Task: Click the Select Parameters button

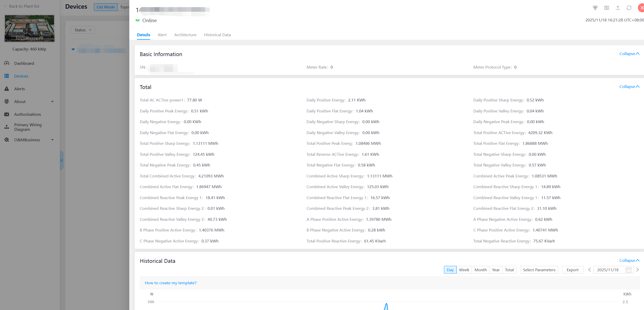Action: 539,270
